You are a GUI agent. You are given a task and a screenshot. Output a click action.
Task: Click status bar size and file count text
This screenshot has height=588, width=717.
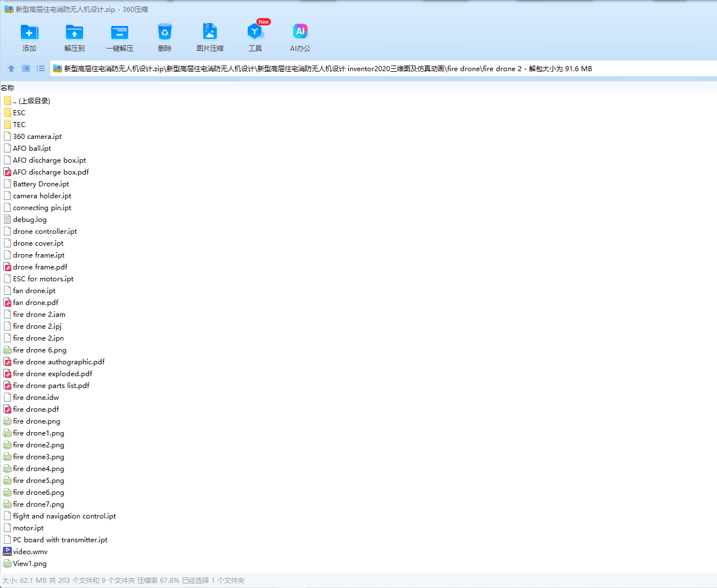point(123,580)
